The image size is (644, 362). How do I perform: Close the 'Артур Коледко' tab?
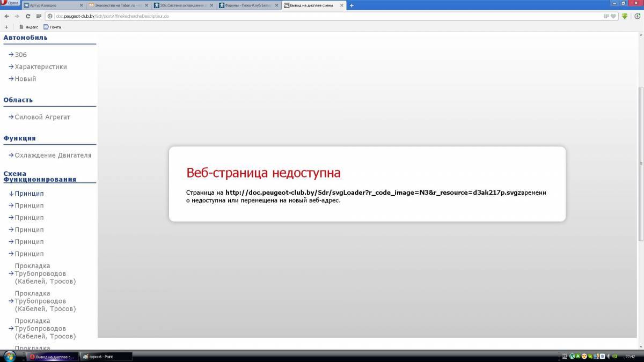(x=81, y=5)
